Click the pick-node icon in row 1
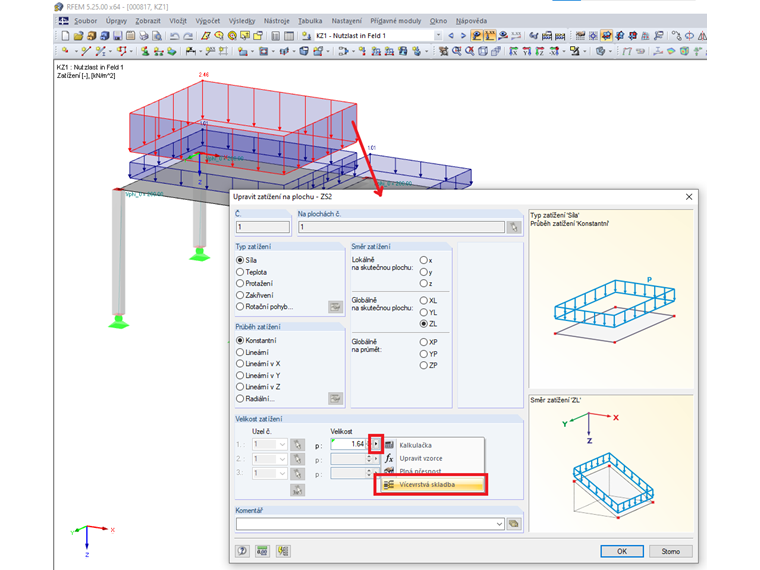The image size is (760, 570). [x=297, y=444]
